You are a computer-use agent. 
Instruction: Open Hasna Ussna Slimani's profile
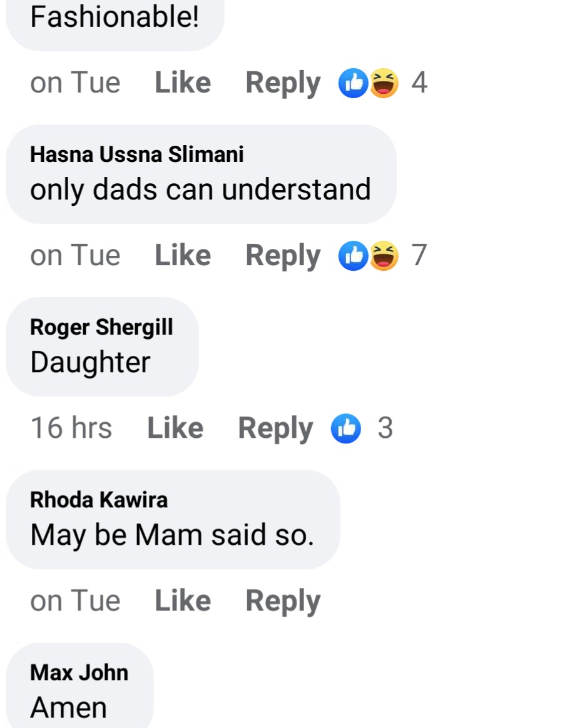click(x=137, y=154)
